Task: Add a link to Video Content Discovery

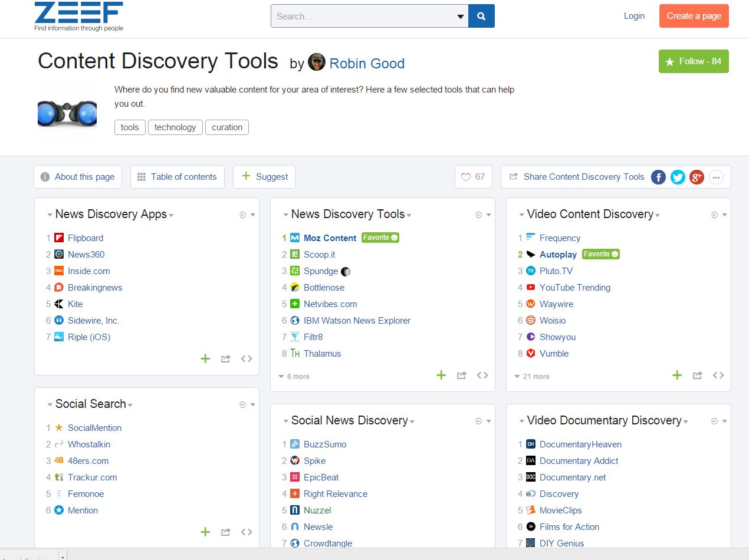Action: point(677,375)
